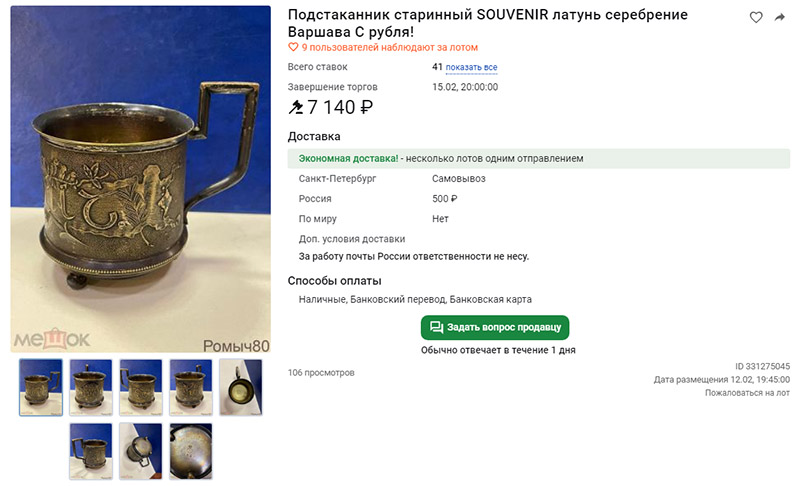800x486 pixels.
Task: Select the second thumbnail in top row
Action: 91,387
